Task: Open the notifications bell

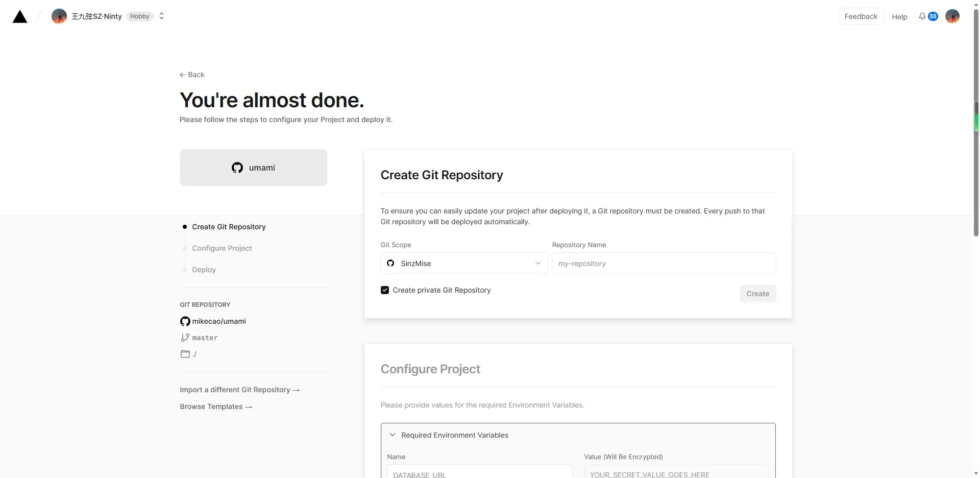Action: point(922,16)
